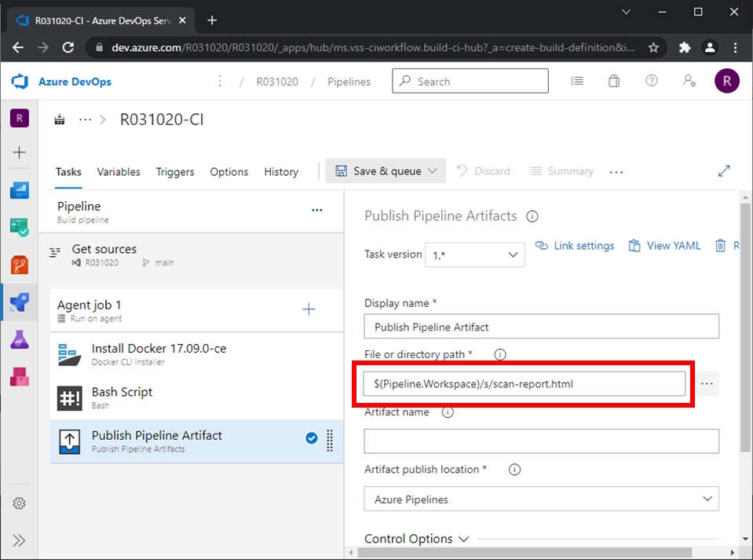This screenshot has width=753, height=560.
Task: Click the plus icon in left sidebar
Action: [19, 152]
